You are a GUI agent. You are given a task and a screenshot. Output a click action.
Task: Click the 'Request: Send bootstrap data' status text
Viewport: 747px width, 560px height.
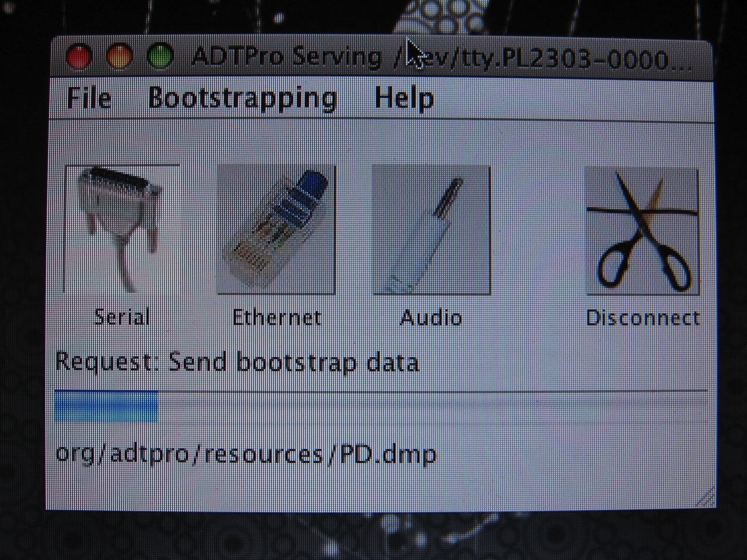[237, 362]
